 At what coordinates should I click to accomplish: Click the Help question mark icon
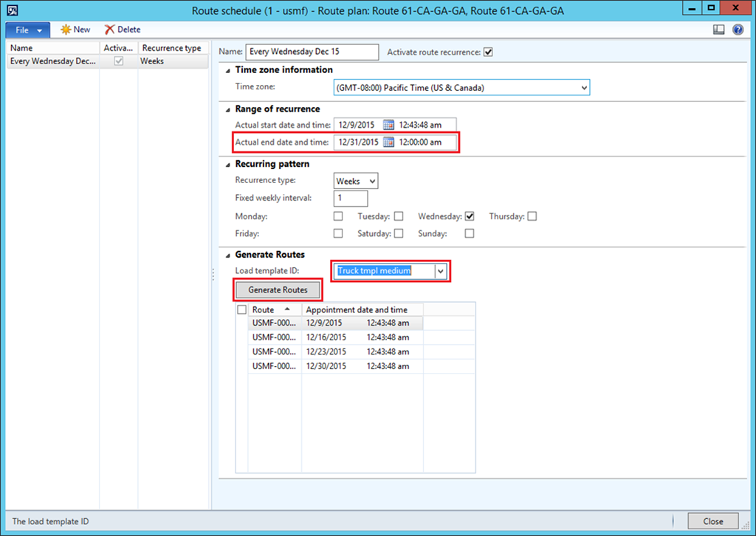click(x=738, y=30)
